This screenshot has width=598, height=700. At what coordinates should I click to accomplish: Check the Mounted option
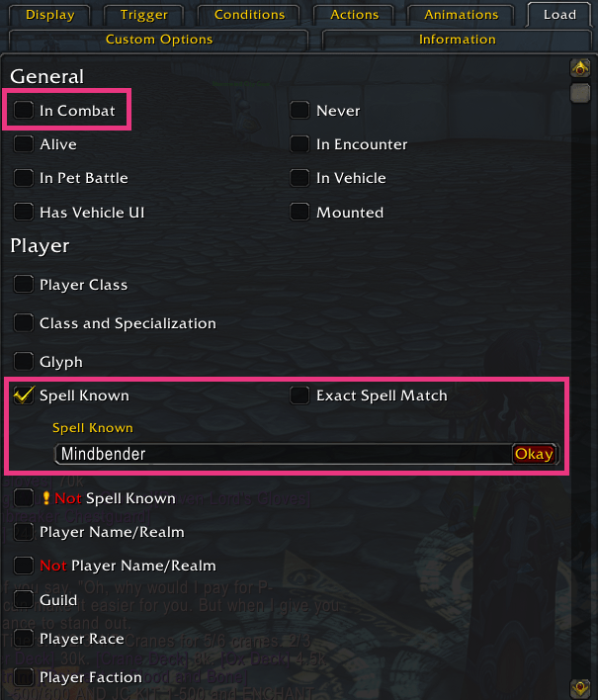(x=299, y=213)
